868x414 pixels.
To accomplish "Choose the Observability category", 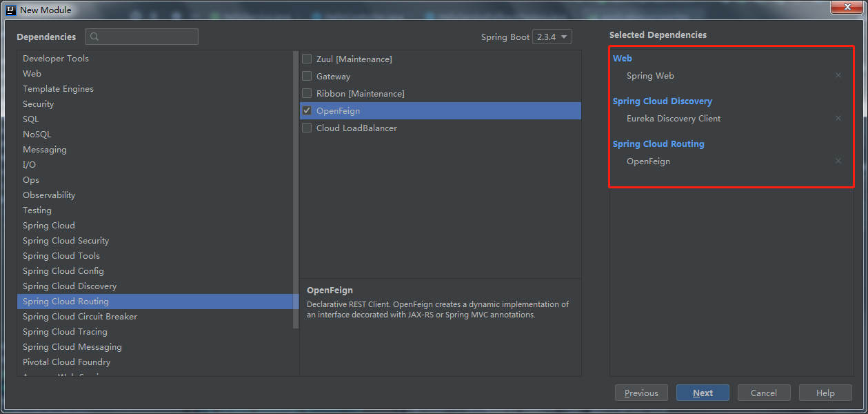I will (157, 195).
